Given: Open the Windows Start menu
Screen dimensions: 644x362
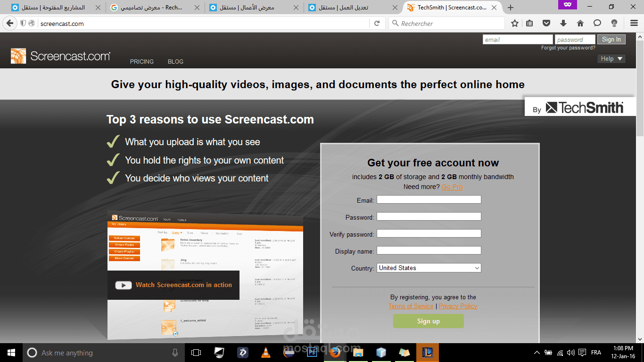Looking at the screenshot, I should tap(11, 353).
